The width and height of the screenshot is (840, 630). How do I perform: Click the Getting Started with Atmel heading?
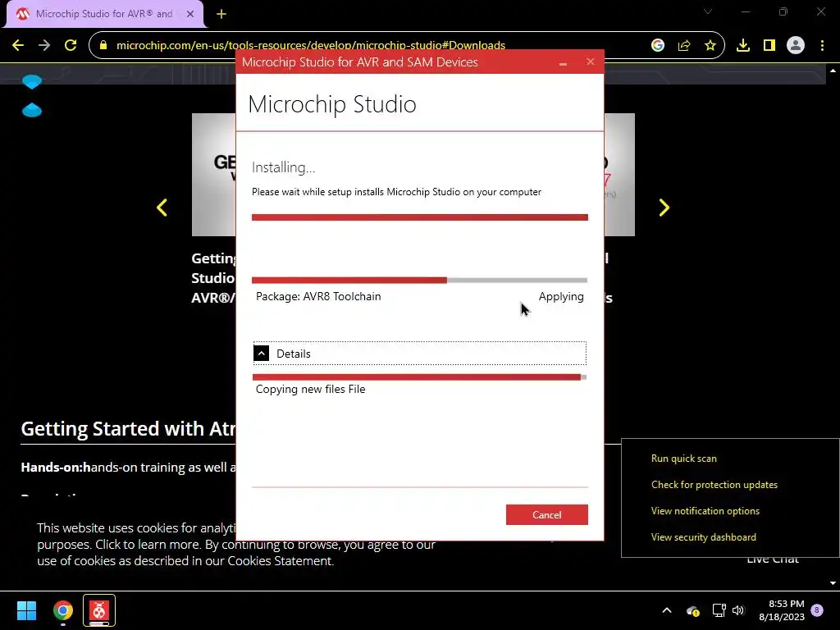click(x=128, y=429)
